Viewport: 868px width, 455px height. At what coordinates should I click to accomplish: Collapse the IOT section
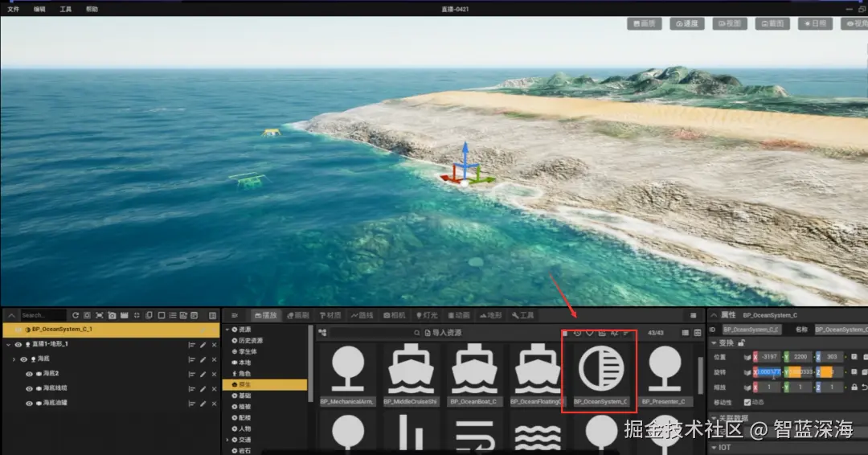(714, 447)
